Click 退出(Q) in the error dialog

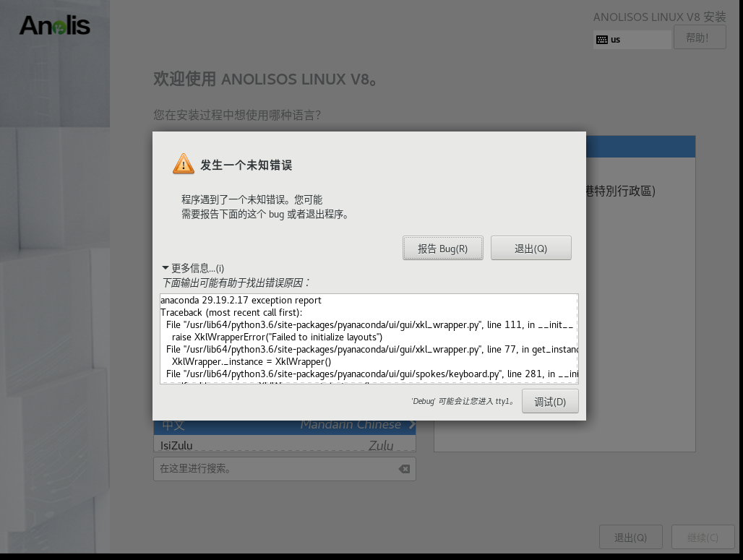531,248
